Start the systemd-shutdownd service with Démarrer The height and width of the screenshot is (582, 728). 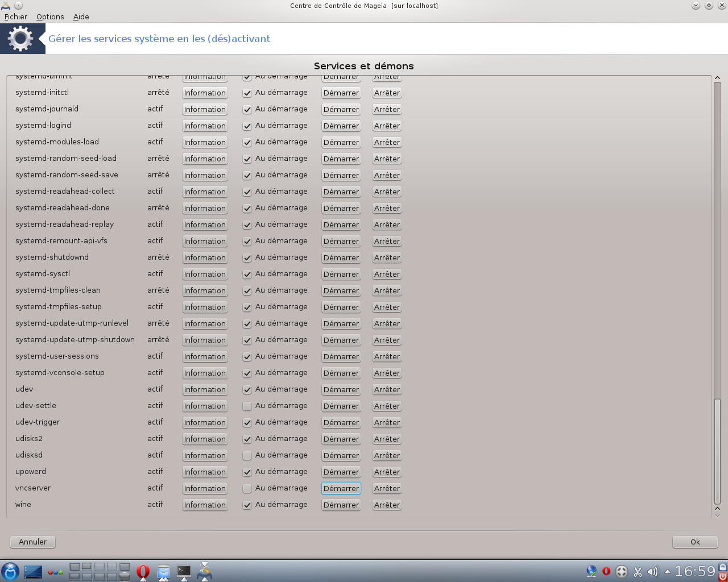341,257
